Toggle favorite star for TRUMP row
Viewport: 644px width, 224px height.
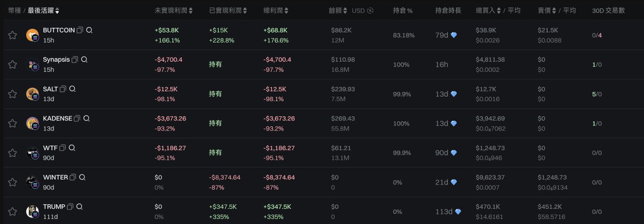point(12,211)
